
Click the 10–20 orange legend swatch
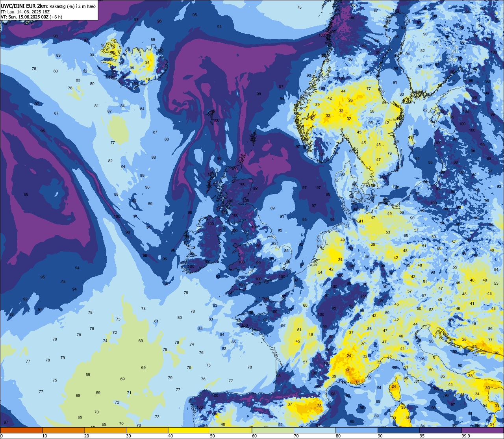[x=63, y=430]
